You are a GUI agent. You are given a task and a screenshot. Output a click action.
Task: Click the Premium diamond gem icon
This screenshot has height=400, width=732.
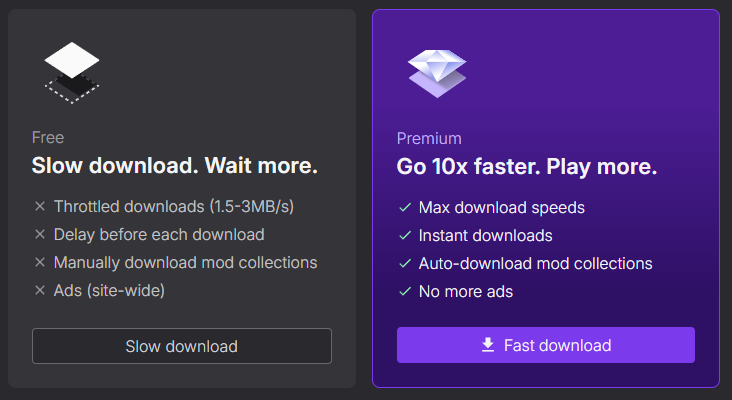coord(437,72)
